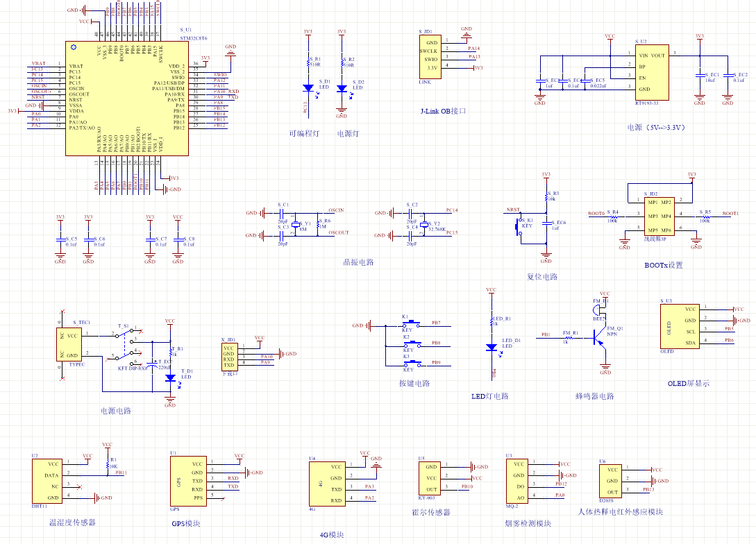756x544 pixels.
Task: Select the T_D1 LED in power circuit
Action: click(x=169, y=378)
